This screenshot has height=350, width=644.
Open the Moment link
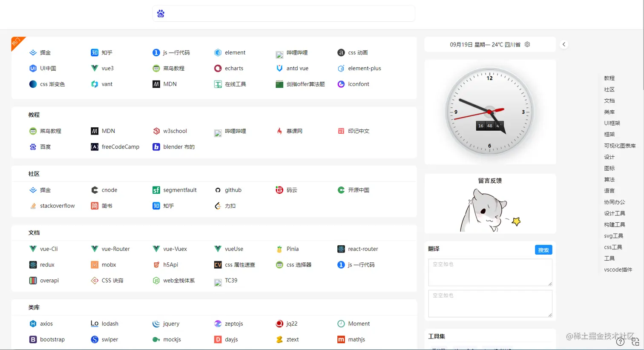click(x=359, y=324)
